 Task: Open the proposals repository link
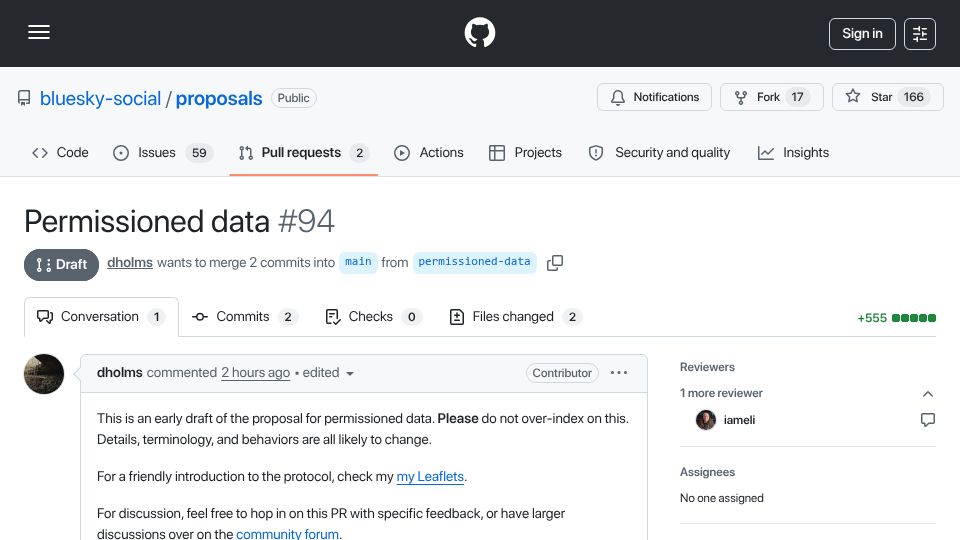(219, 99)
